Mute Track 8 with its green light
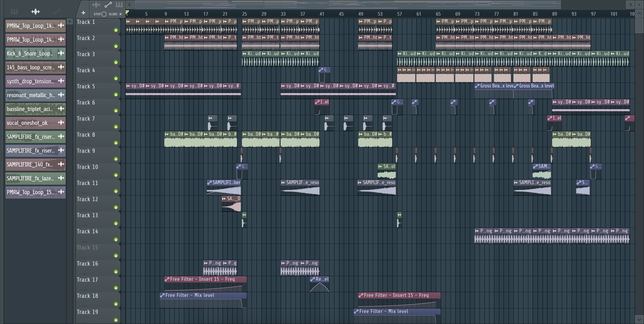644x324 pixels. pyautogui.click(x=116, y=143)
